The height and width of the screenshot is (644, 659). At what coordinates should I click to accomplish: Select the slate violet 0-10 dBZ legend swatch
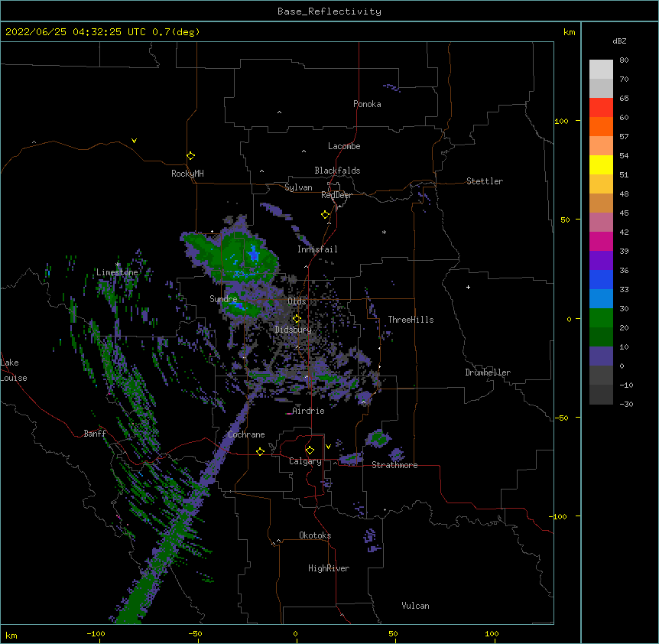coord(601,356)
